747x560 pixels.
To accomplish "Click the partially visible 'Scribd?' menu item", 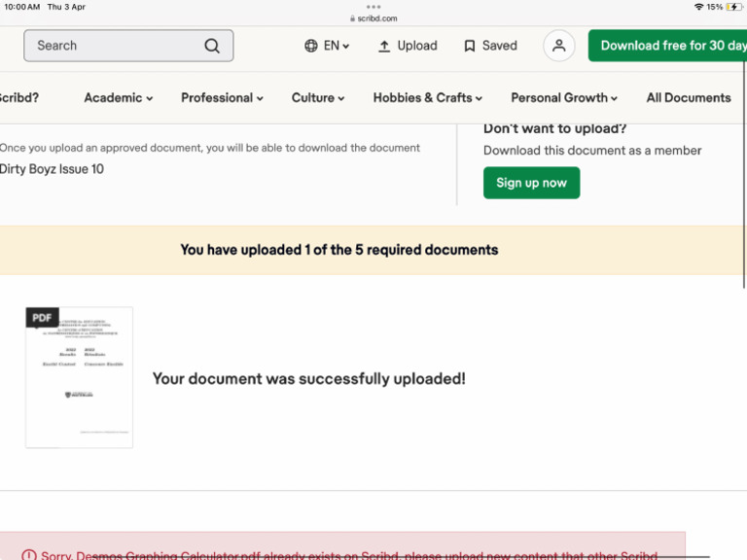I will tap(19, 97).
